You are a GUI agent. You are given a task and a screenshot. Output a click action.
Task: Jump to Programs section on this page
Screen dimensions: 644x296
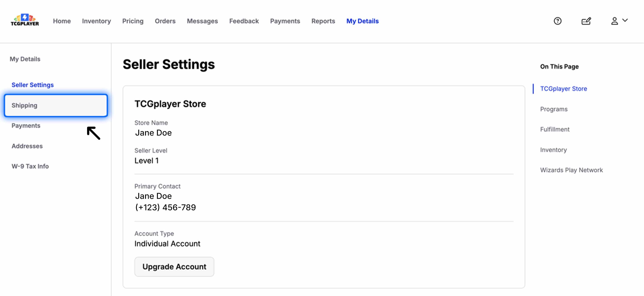coord(554,109)
